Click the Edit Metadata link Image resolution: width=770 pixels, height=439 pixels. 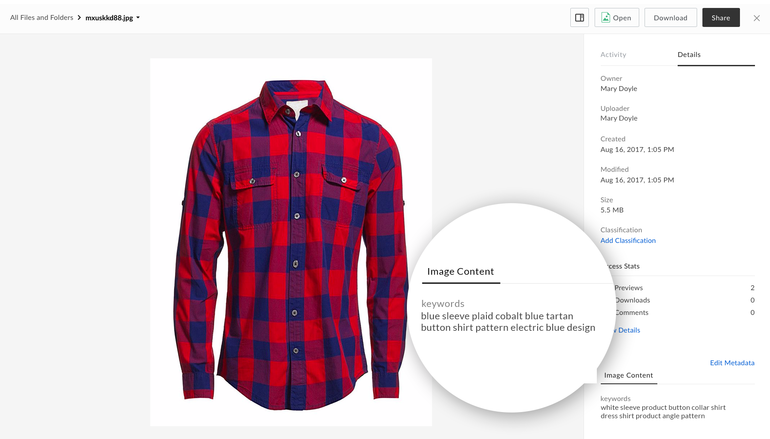pos(732,363)
